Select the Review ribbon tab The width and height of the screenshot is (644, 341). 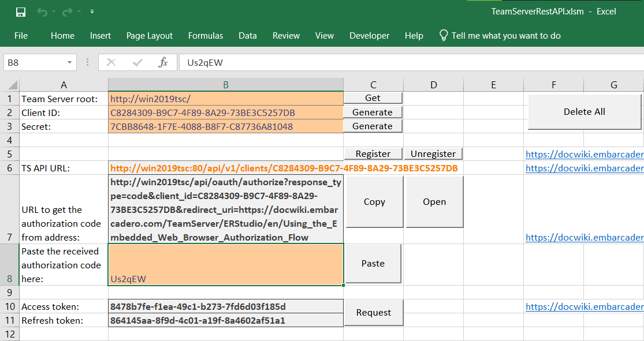click(286, 36)
